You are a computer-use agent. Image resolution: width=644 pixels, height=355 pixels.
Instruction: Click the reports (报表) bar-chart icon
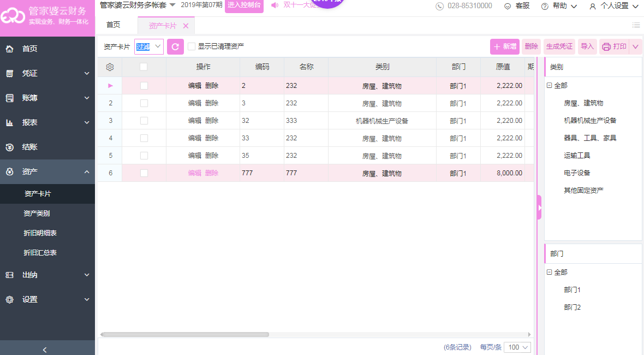(x=9, y=123)
